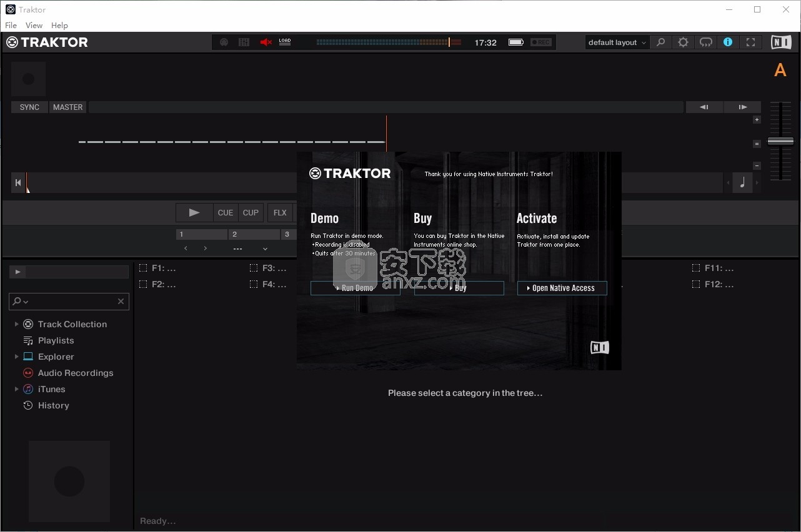Click the F3 favorite slot

click(x=268, y=268)
